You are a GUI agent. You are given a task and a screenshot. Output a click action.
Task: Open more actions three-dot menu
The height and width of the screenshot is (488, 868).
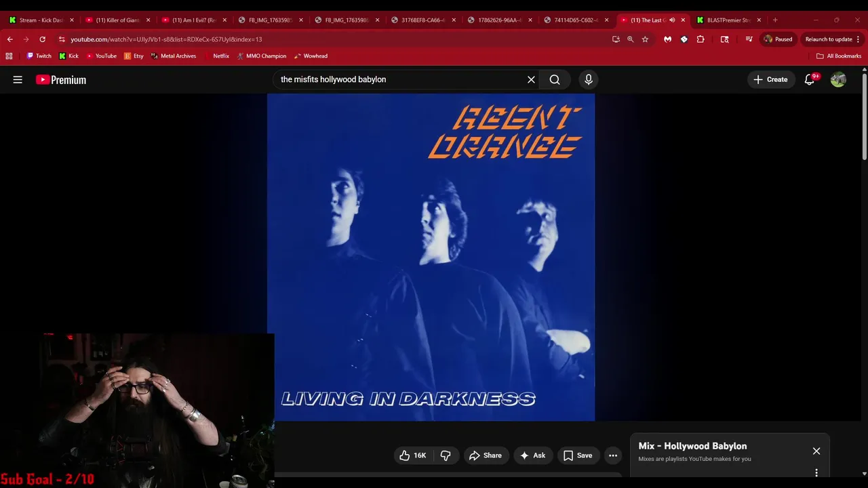[x=613, y=455]
